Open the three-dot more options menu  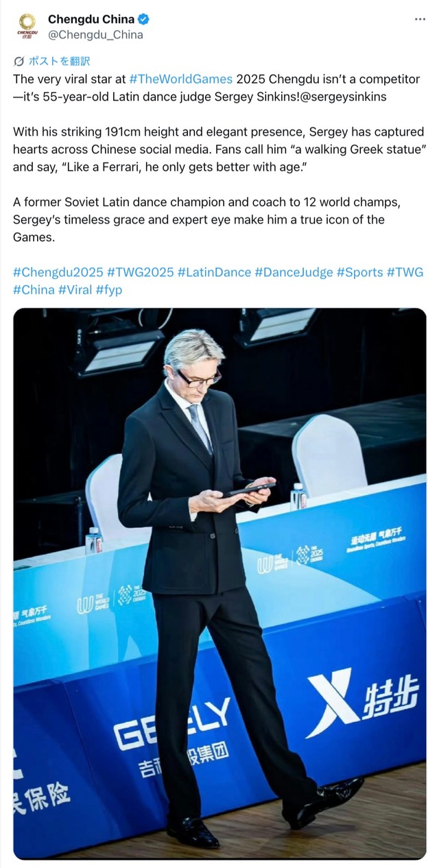tap(420, 20)
